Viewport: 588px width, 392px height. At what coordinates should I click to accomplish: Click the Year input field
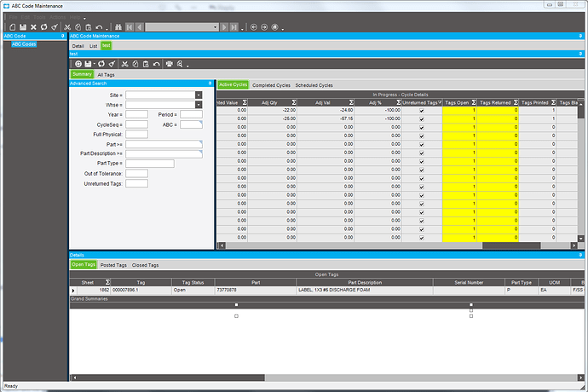point(136,114)
